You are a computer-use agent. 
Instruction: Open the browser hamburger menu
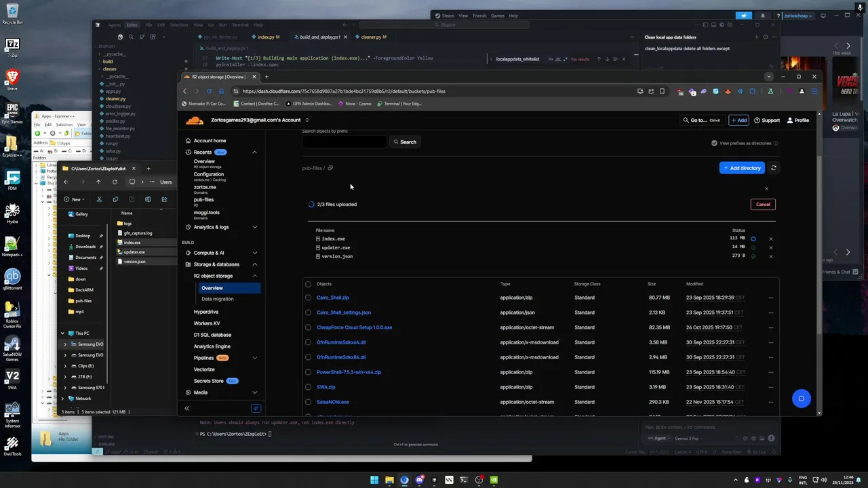[814, 91]
